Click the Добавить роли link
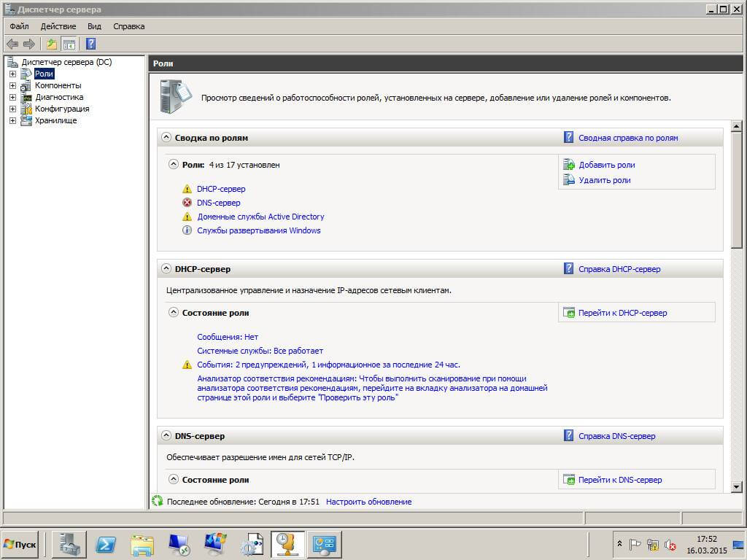The width and height of the screenshot is (747, 560). (607, 165)
